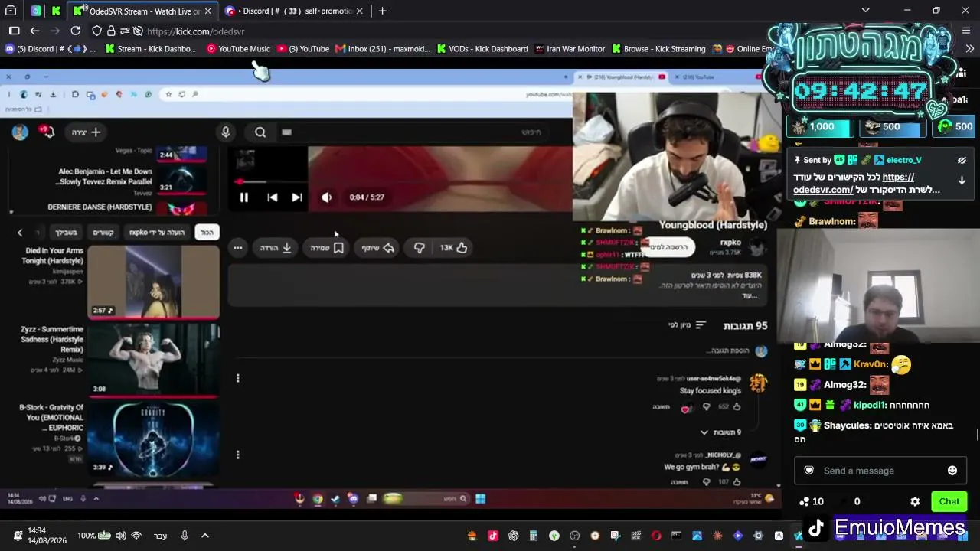This screenshot has width=980, height=551.
Task: Open the sidebar toggle beside back arrow
Action: (x=14, y=31)
